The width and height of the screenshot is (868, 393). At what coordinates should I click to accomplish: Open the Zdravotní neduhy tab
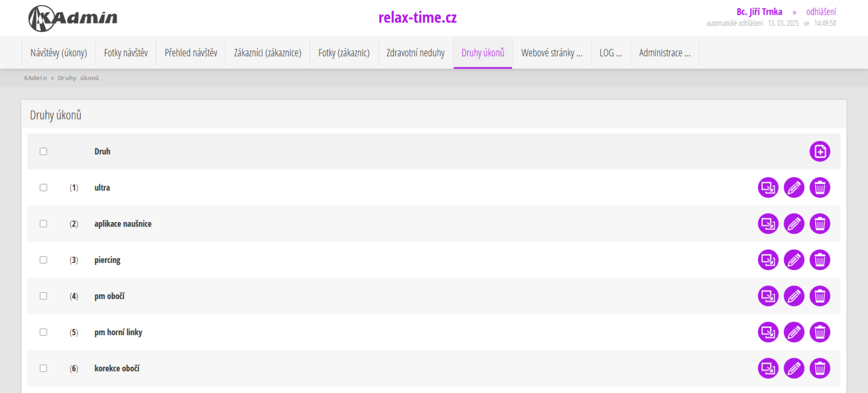tap(415, 53)
